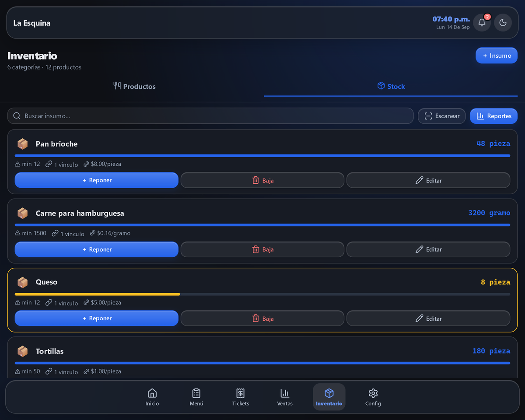The width and height of the screenshot is (525, 420).
Task: Open the Escanear scanner
Action: click(441, 116)
